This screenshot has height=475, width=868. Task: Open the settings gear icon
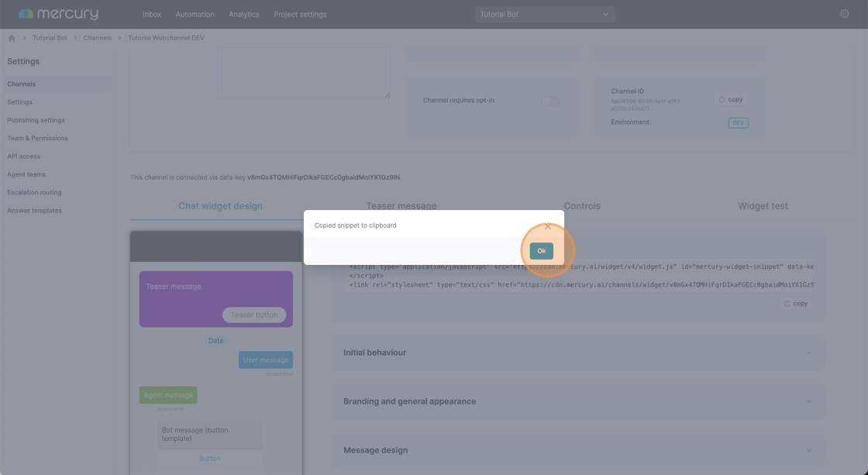coord(844,14)
